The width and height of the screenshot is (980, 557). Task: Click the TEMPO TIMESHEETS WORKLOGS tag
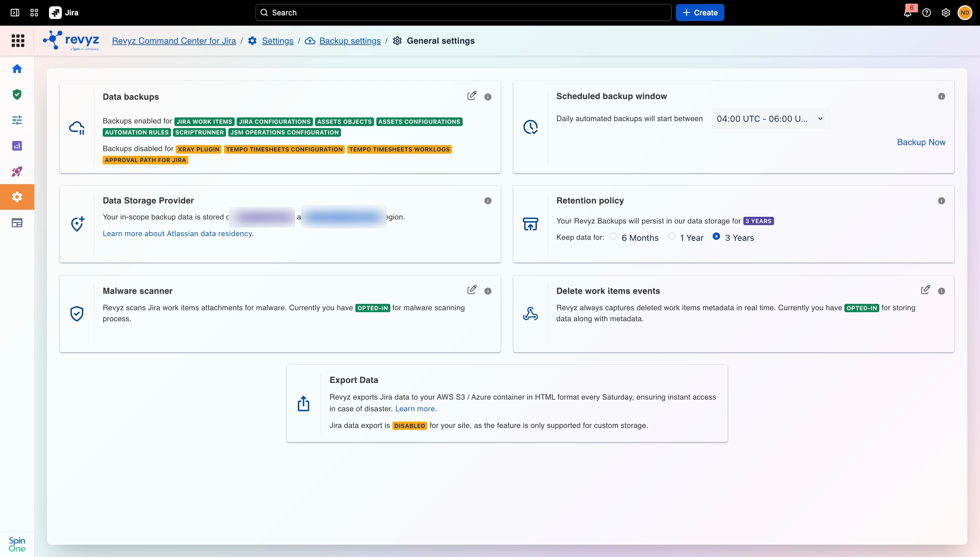pos(399,149)
